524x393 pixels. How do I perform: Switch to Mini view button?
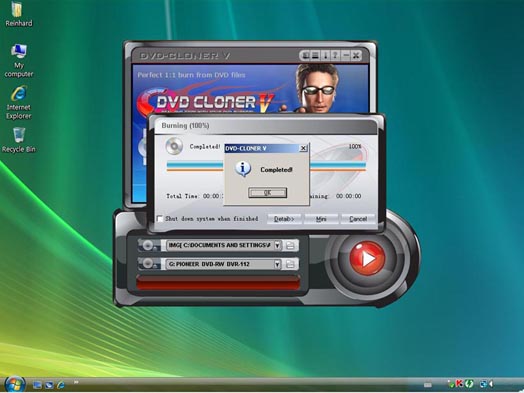(321, 219)
